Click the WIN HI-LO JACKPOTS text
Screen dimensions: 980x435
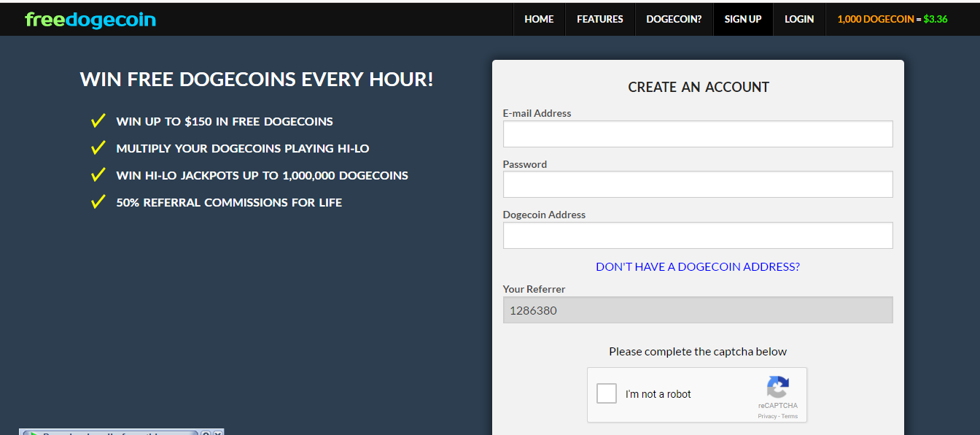[x=262, y=176]
